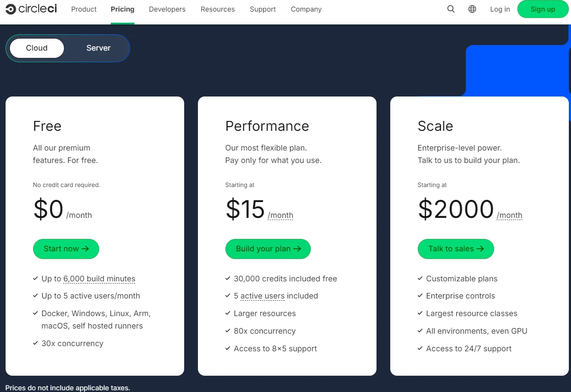This screenshot has width=571, height=392.
Task: Click 'Enterprise-level power.' description
Action: tap(460, 148)
